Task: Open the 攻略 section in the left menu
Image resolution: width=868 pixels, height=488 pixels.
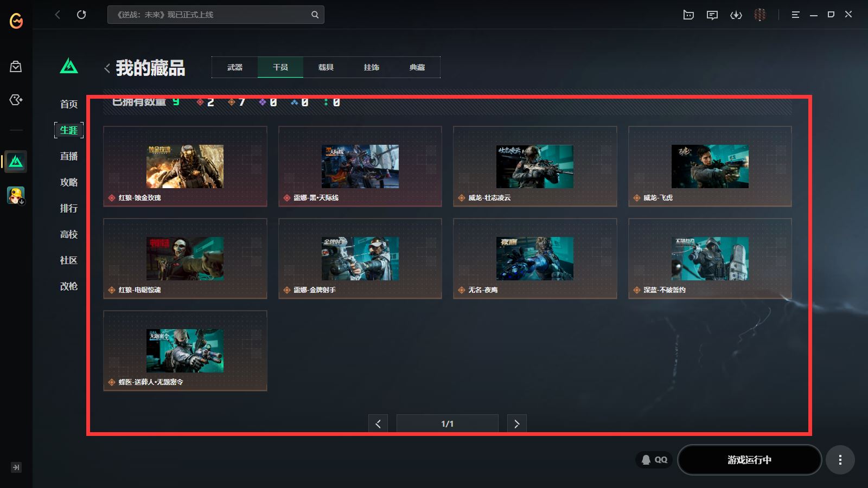Action: [69, 182]
